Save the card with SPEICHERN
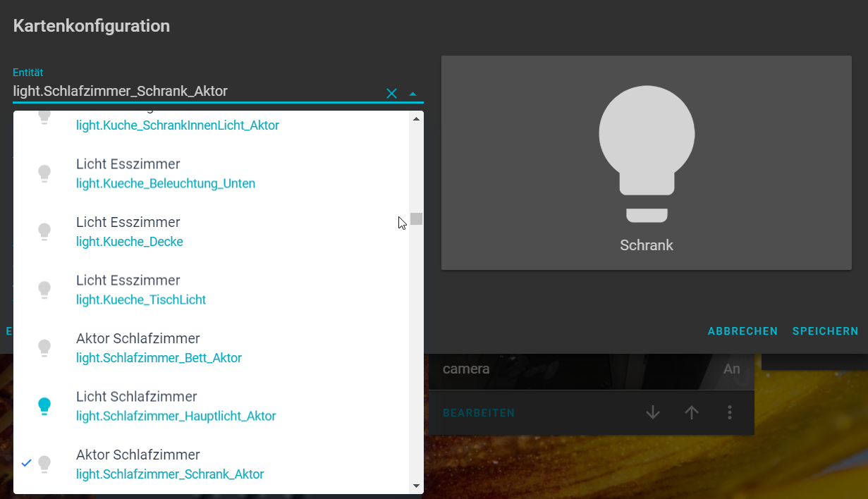 click(x=825, y=331)
